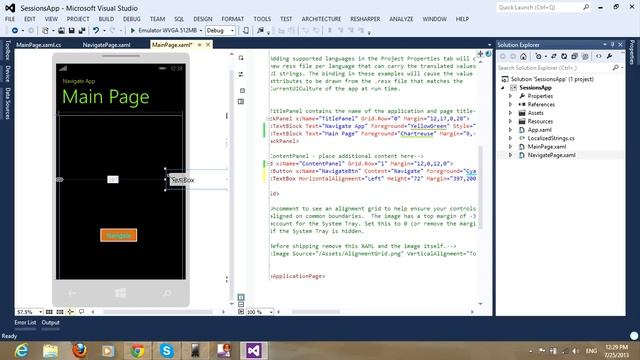
Task: Click Refresh icon in Solution Explorer
Action: (x=564, y=56)
